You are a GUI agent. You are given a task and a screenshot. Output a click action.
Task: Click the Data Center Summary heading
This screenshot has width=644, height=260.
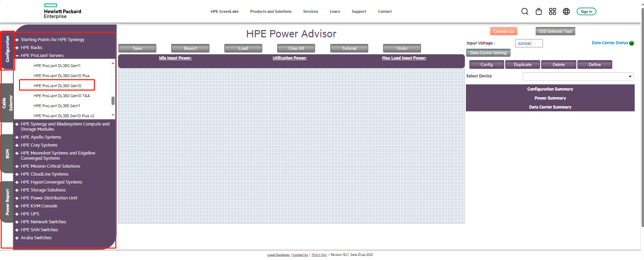click(x=550, y=107)
